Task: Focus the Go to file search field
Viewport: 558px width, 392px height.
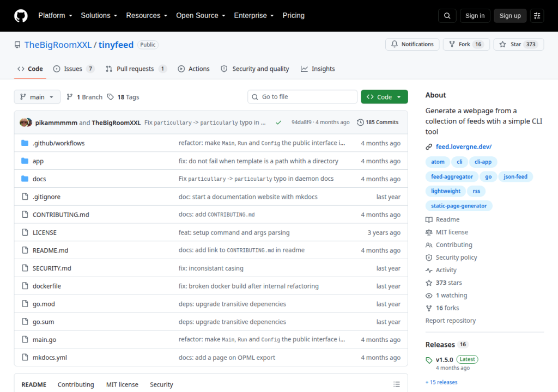Action: (302, 97)
